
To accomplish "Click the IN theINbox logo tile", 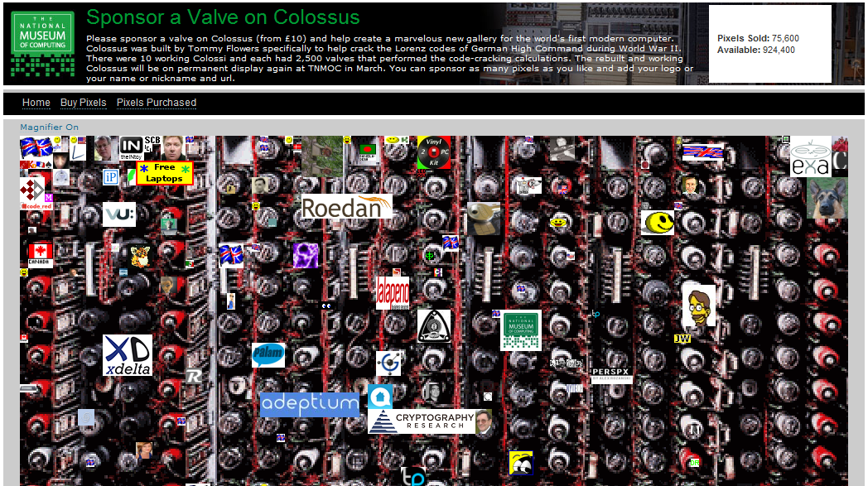I will pyautogui.click(x=131, y=148).
